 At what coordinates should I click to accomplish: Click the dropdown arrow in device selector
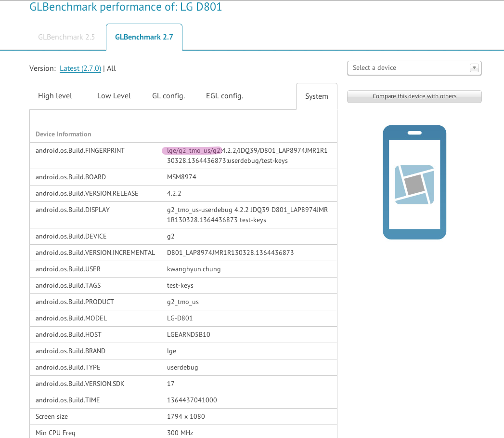click(474, 68)
